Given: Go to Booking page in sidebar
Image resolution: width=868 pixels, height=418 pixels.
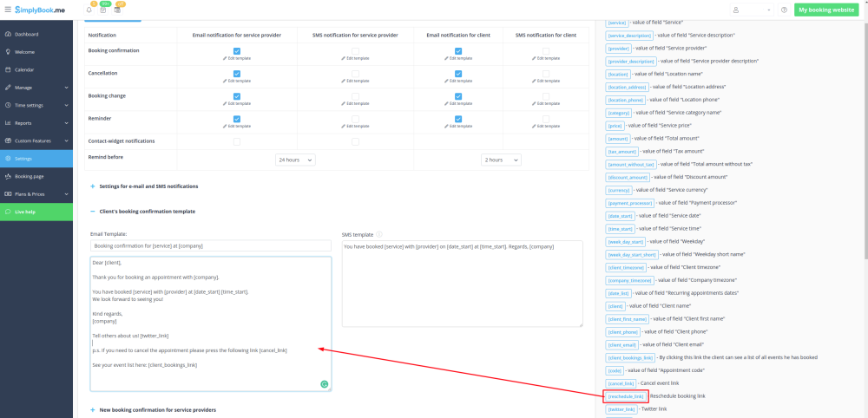Looking at the screenshot, I should pyautogui.click(x=29, y=176).
